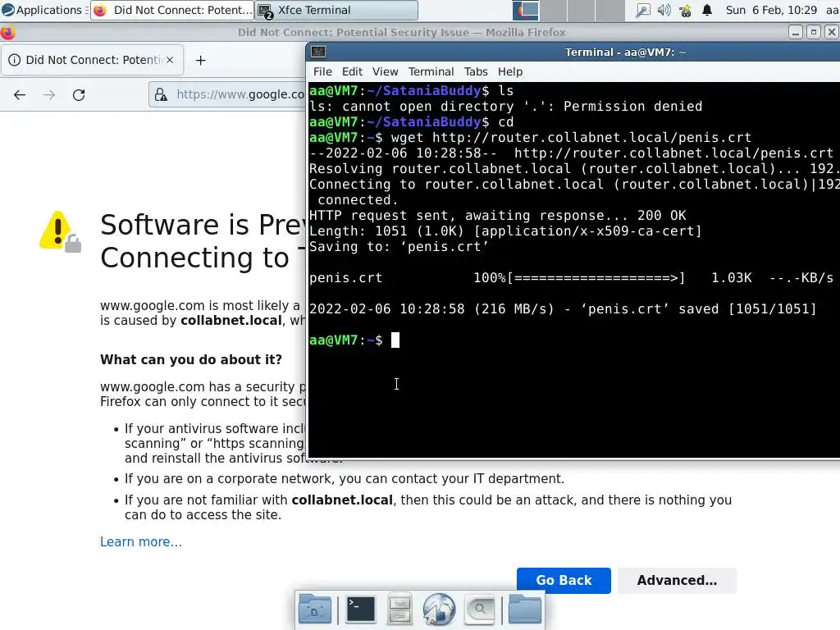
Task: Click the warning triangle icon on error page
Action: point(60,231)
